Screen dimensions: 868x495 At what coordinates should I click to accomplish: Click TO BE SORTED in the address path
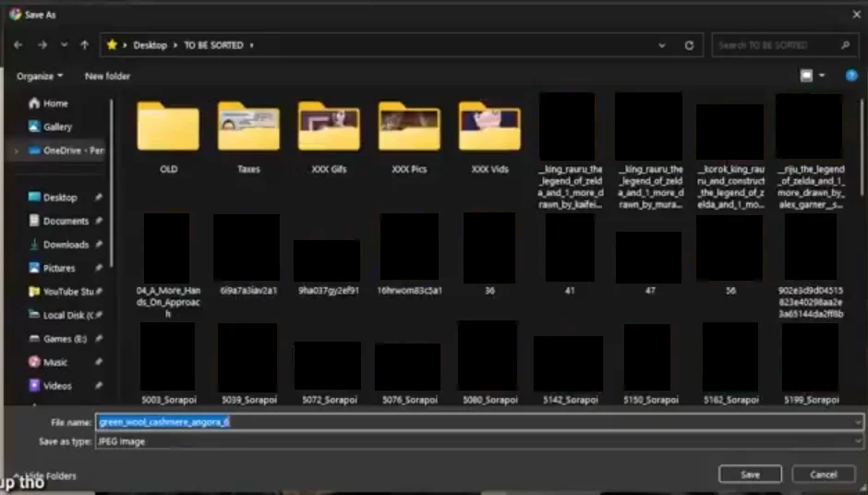[x=213, y=45]
